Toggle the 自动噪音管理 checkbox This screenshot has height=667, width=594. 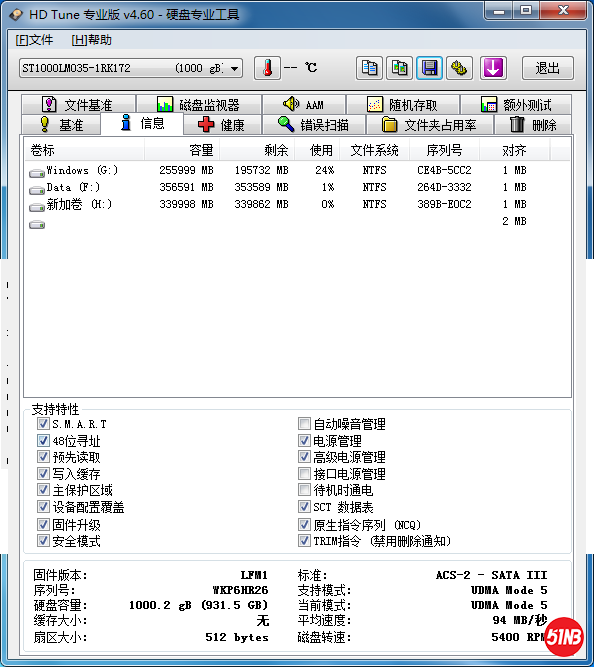[x=304, y=423]
